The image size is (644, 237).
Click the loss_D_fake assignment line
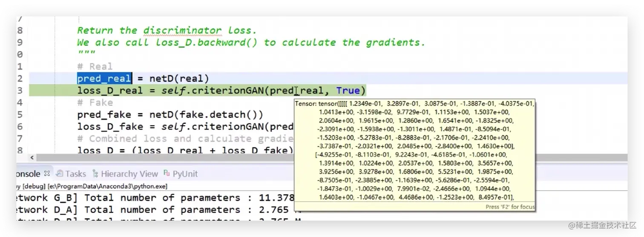(x=186, y=126)
